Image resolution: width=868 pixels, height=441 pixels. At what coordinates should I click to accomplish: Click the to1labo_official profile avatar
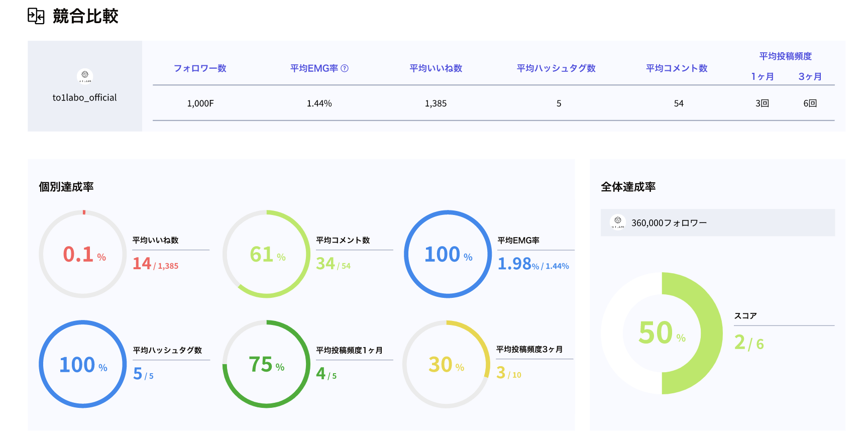click(x=85, y=76)
